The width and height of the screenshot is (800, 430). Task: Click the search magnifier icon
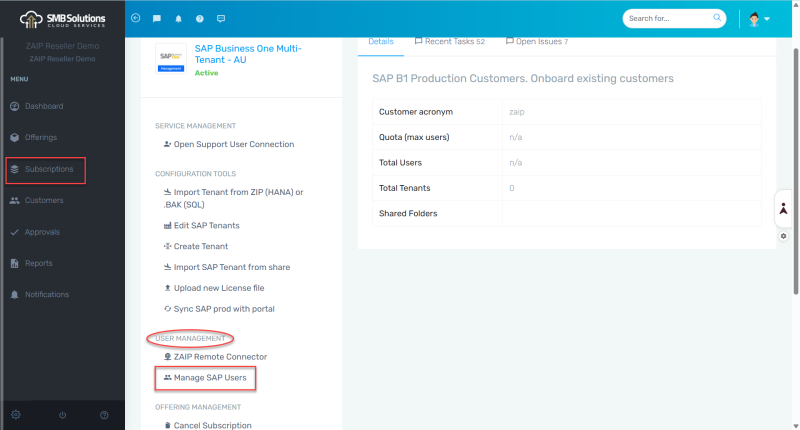(717, 18)
